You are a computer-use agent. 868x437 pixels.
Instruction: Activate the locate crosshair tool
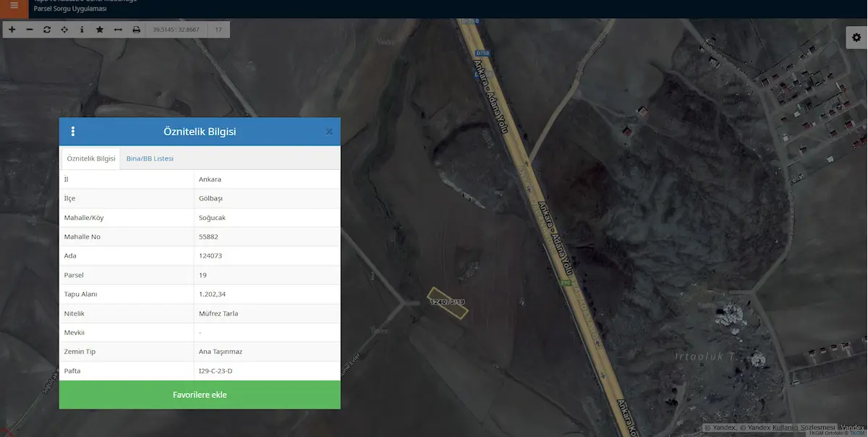click(64, 30)
